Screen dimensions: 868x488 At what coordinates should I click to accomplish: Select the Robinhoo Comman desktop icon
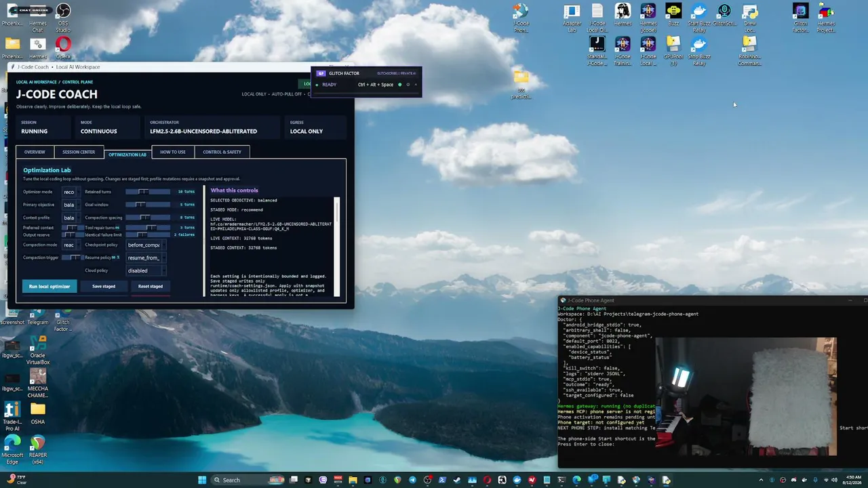(749, 51)
